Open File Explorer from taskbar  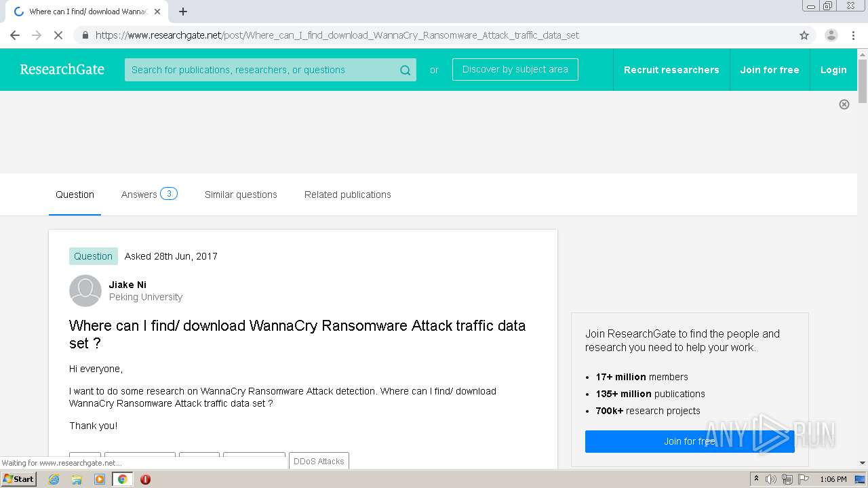click(77, 479)
